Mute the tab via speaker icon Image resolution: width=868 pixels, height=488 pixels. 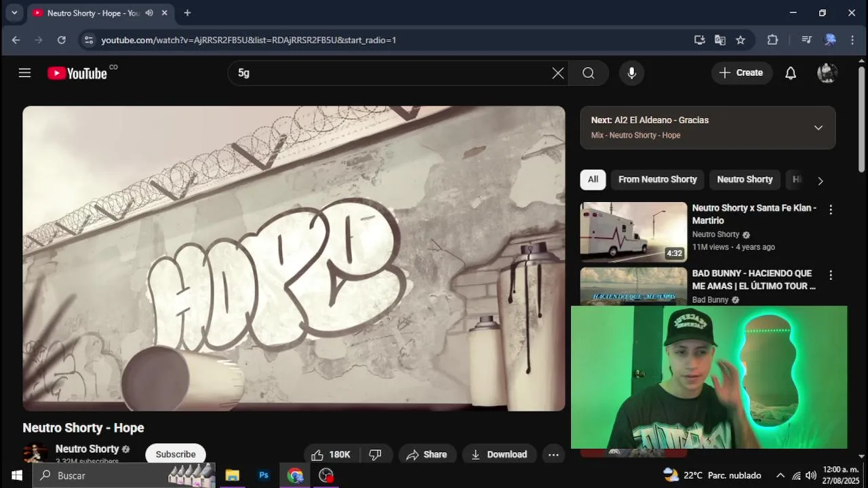[x=149, y=13]
